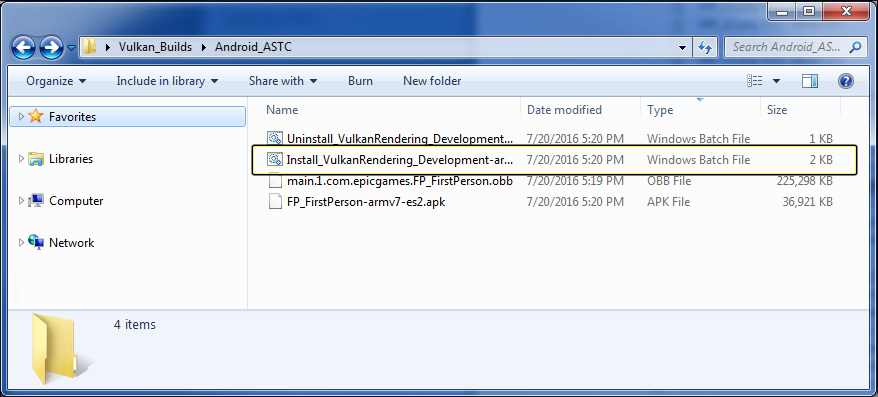Select Android_ASTC in the address breadcrumb

[x=253, y=47]
